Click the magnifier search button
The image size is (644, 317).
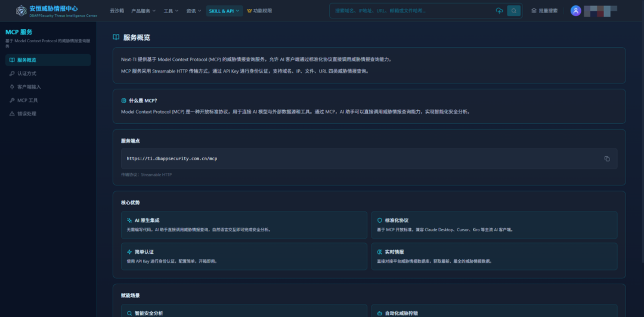pyautogui.click(x=514, y=11)
